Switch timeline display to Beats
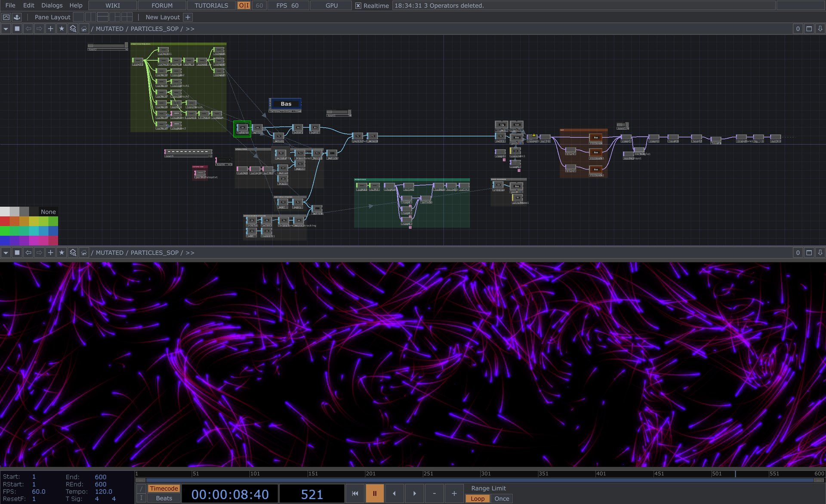826x504 pixels. coord(164,498)
